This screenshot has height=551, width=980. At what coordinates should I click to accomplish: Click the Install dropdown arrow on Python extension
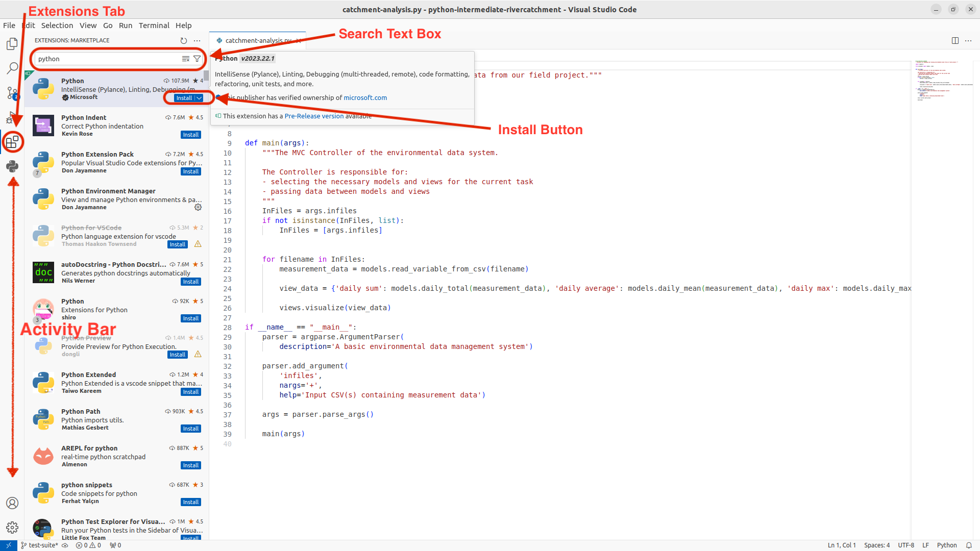point(200,98)
